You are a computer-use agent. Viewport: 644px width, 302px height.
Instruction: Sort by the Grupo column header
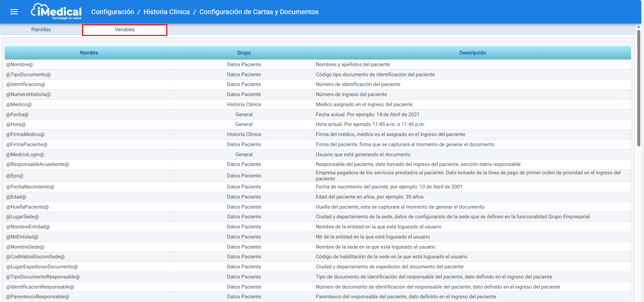(x=244, y=53)
